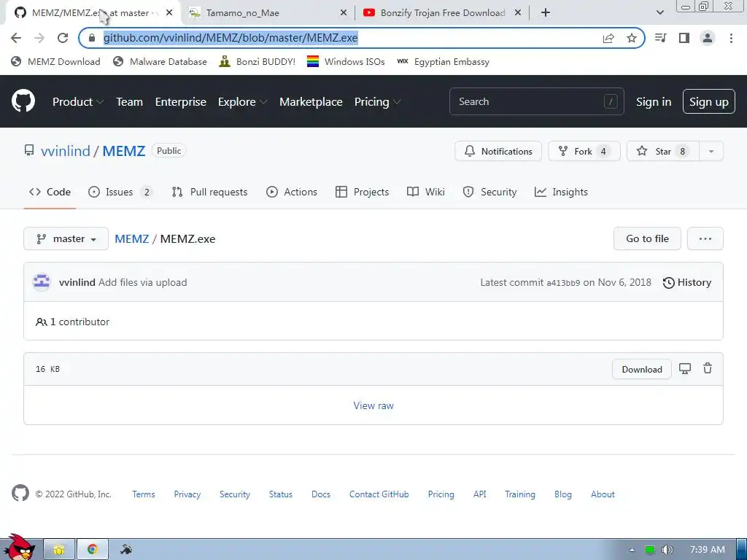Star the repository
747x560 pixels.
tap(663, 151)
